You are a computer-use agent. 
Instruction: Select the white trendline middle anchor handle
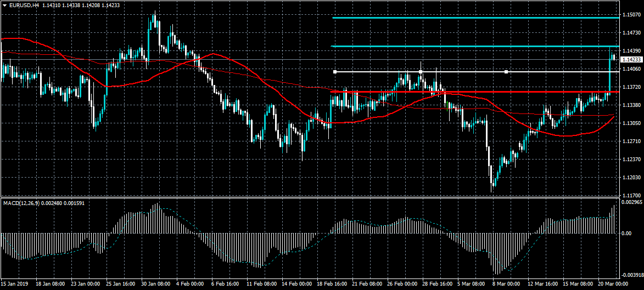(421, 72)
